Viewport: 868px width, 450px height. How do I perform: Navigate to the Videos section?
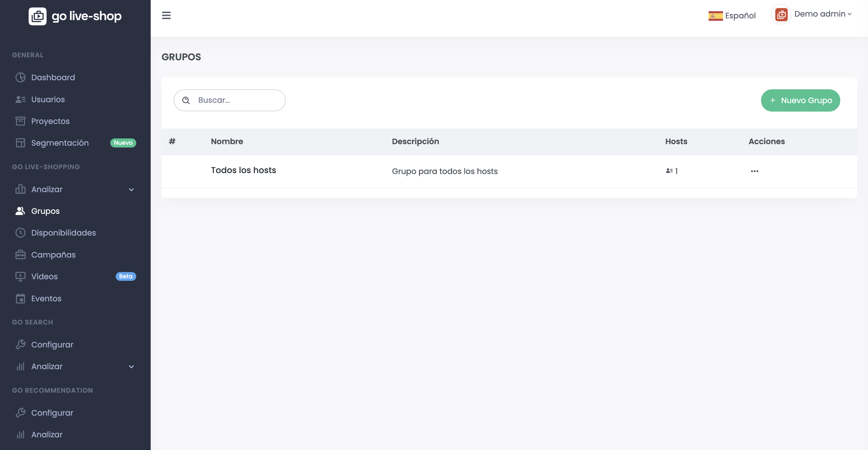44,276
